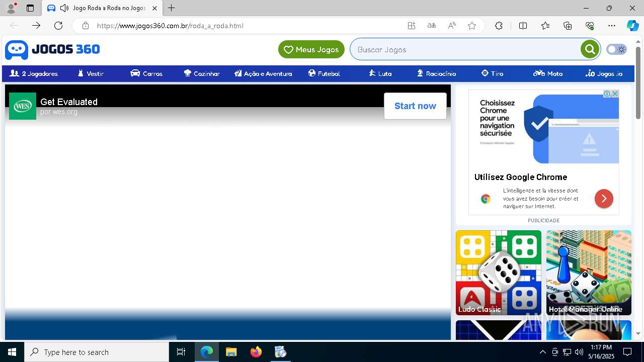Open the taskbar clock and date

(x=602, y=352)
